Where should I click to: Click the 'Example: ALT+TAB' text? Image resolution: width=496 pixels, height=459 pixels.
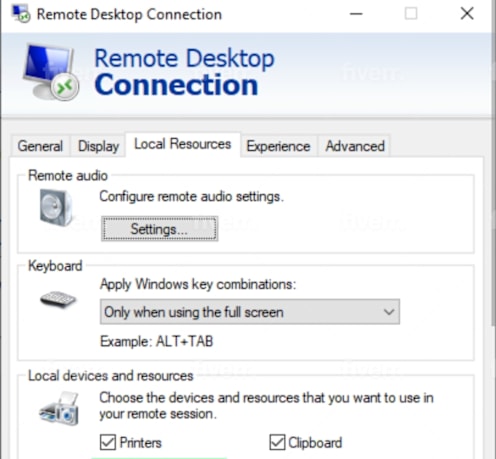tap(157, 341)
